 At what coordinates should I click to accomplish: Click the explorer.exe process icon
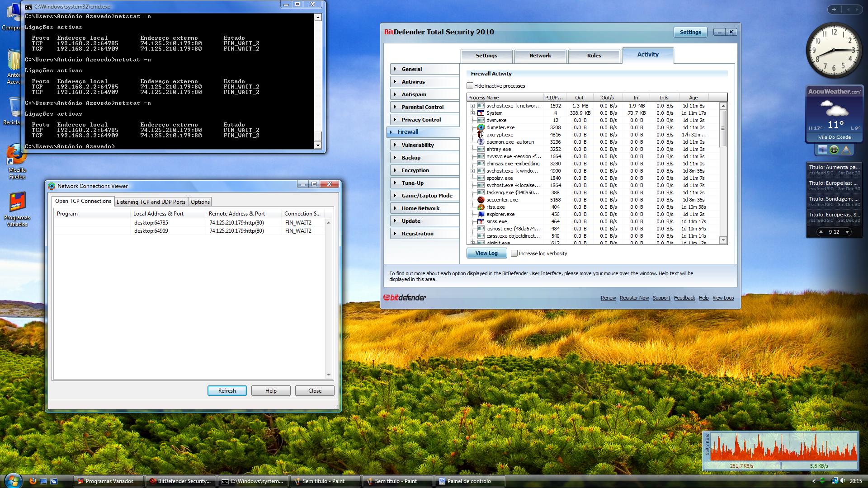click(481, 214)
